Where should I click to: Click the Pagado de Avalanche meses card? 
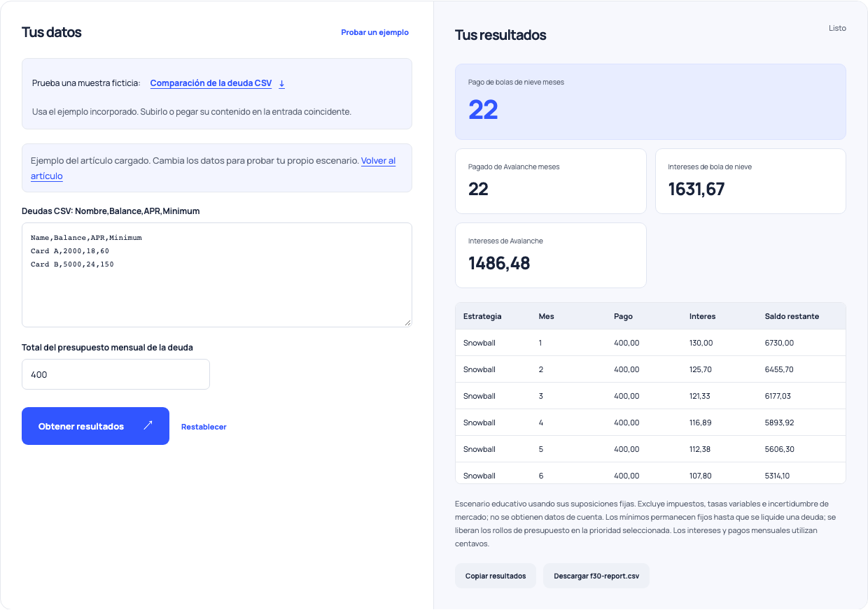(x=551, y=181)
